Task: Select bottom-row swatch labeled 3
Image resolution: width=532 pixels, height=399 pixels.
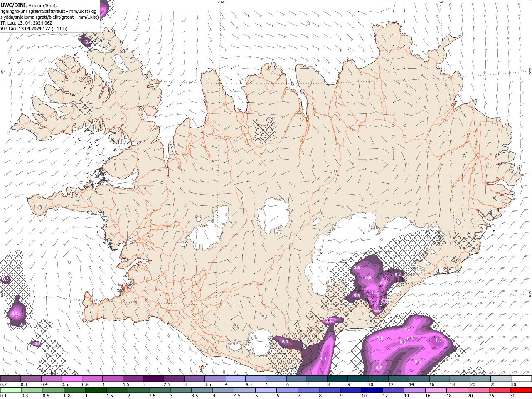Action: [x=180, y=390]
